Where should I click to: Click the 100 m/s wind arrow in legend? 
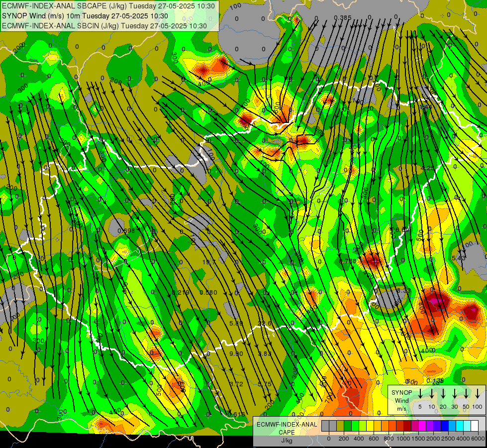478,394
